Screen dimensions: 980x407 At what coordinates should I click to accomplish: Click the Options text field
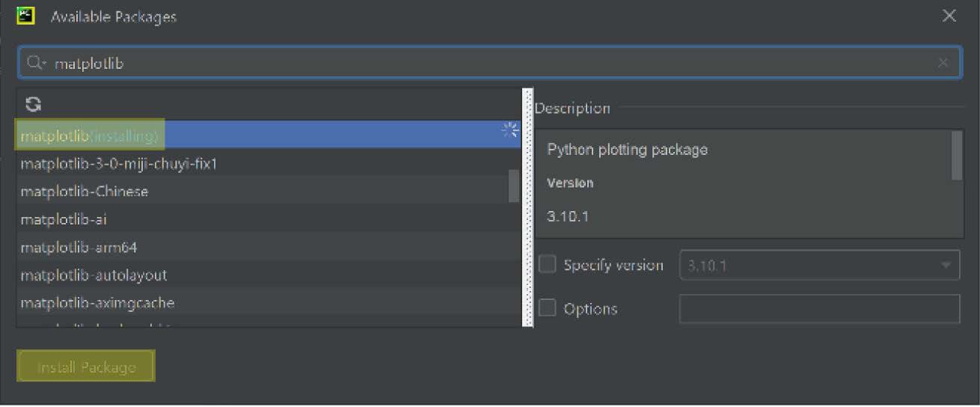pos(819,309)
